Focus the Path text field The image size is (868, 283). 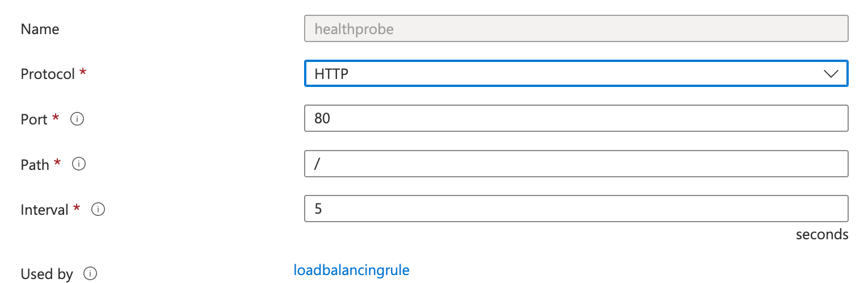(576, 164)
